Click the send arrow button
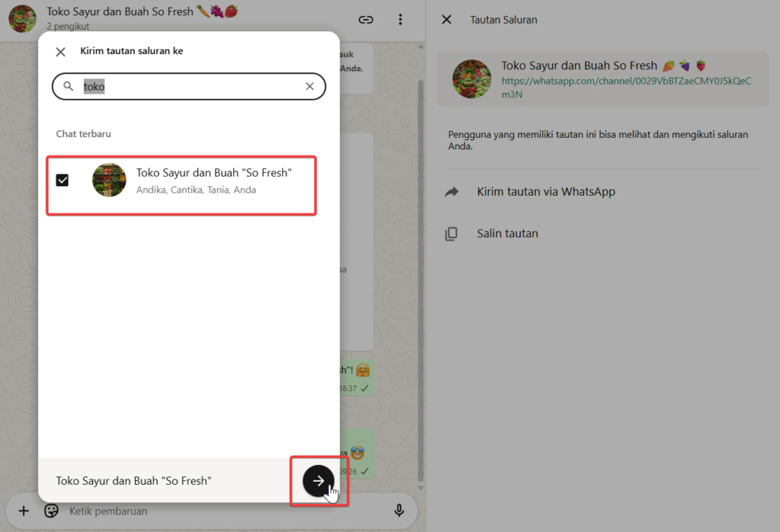 [x=318, y=480]
